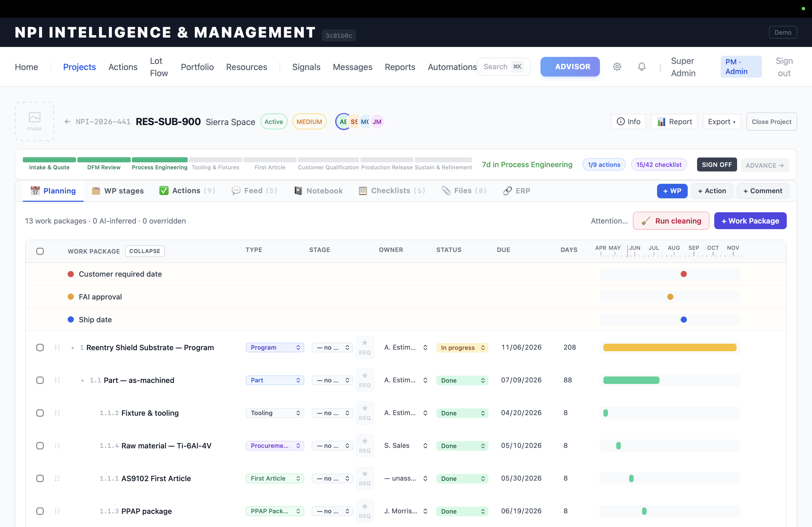Click the Run cleaning button
Screen dimensions: 812x527
pos(671,221)
